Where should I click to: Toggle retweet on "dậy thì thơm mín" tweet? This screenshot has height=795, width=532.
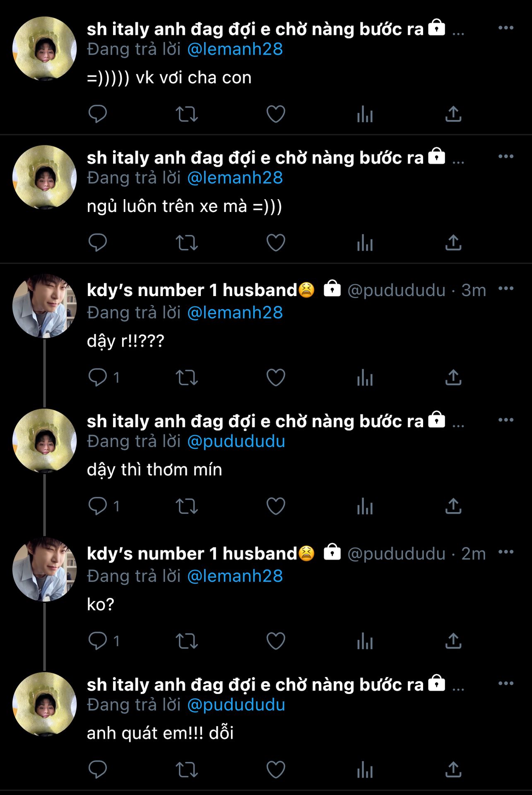point(187,506)
